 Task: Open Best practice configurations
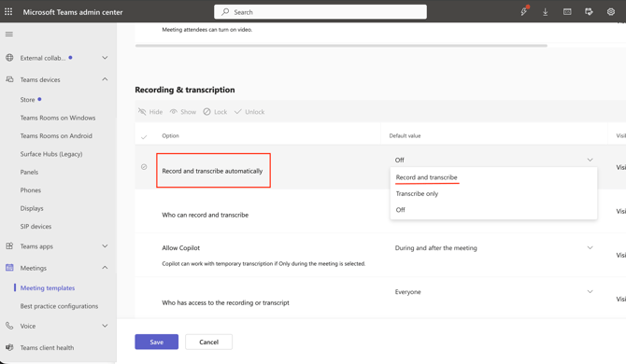(59, 306)
